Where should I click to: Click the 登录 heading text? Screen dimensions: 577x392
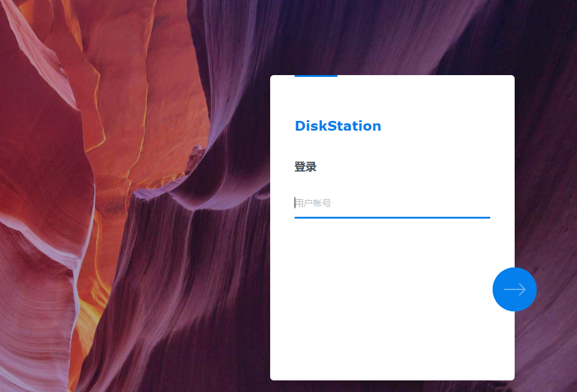(306, 167)
